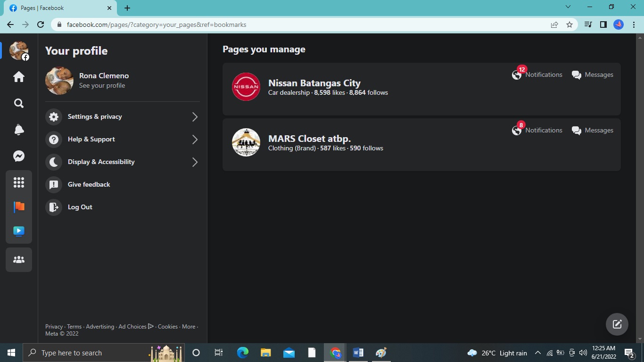Expand Help & Support chevron
The image size is (644, 362).
pyautogui.click(x=195, y=140)
